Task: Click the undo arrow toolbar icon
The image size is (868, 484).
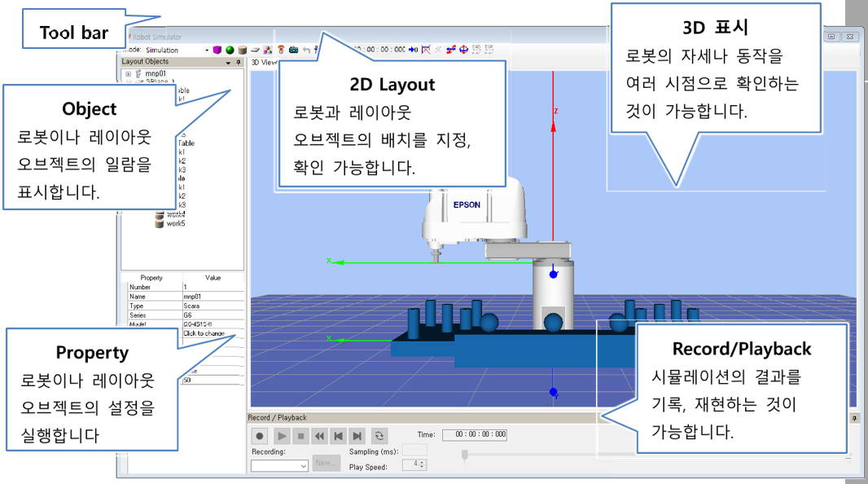Action: [306, 50]
